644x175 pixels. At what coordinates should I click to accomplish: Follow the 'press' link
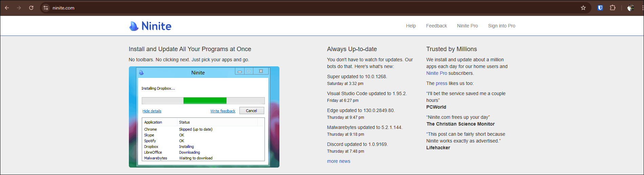click(441, 83)
